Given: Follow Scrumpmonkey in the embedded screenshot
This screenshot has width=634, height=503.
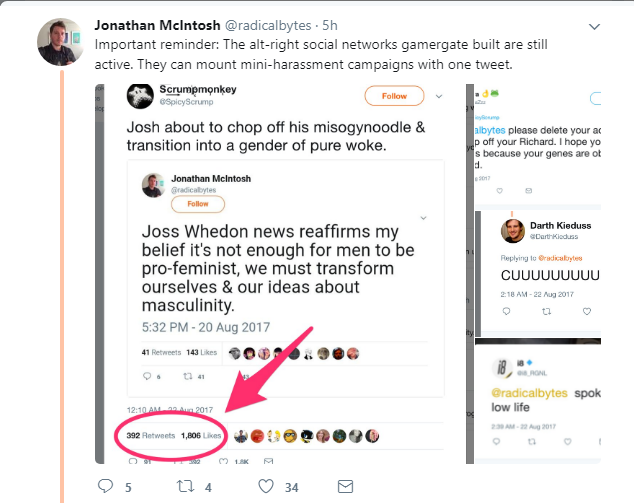Looking at the screenshot, I should tap(394, 96).
